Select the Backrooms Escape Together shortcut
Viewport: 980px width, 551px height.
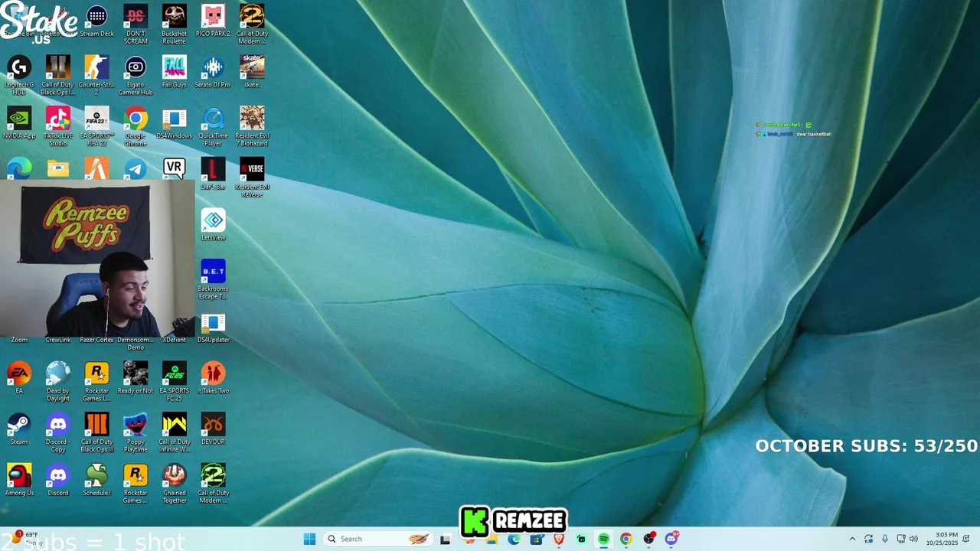coord(213,280)
